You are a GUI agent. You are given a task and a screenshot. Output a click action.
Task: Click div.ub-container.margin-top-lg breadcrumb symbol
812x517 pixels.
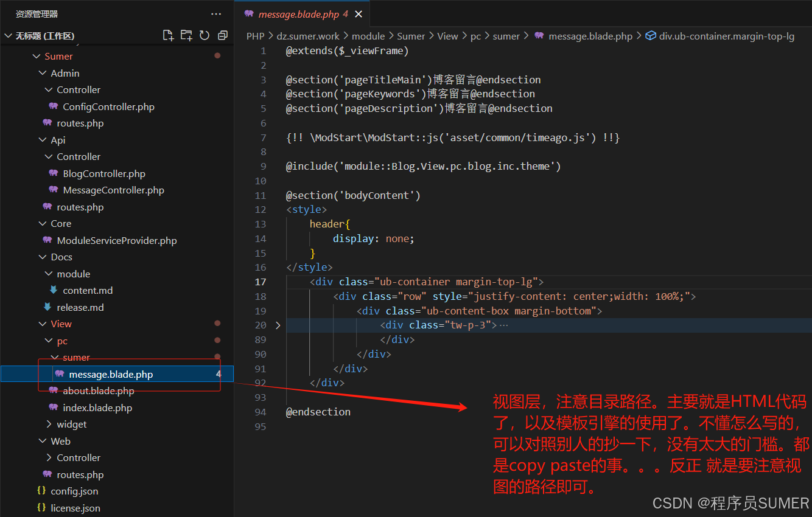[x=726, y=36]
